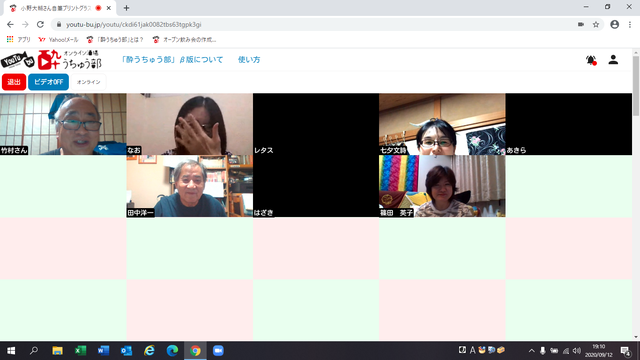The image size is (640, 360).
Task: Click the 退出 (leave) red button
Action: pyautogui.click(x=14, y=82)
